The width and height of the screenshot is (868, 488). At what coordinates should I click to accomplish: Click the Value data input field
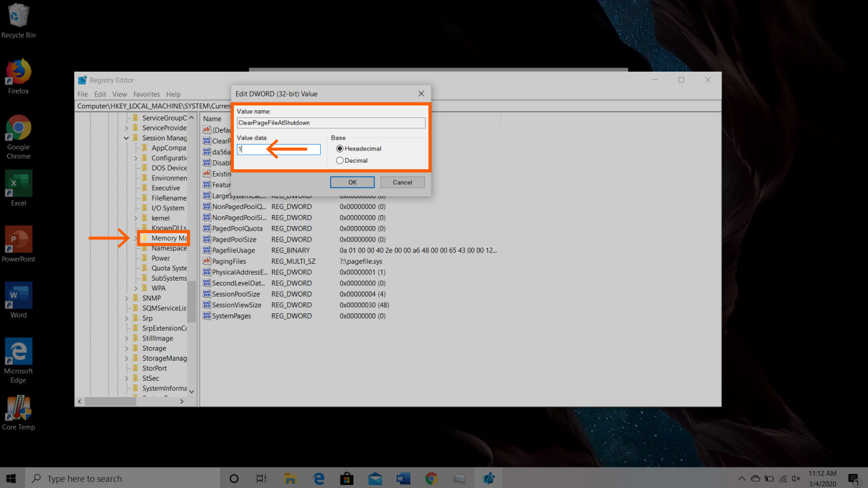[x=278, y=149]
